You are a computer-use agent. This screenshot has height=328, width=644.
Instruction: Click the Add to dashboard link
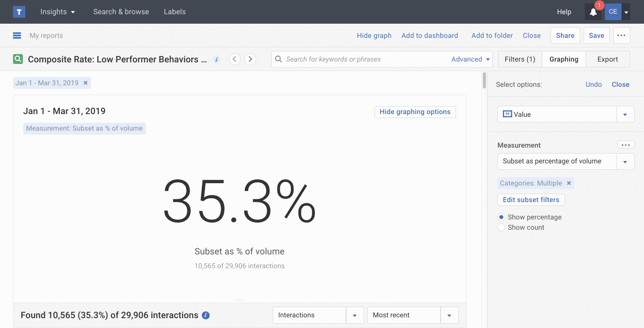point(430,36)
